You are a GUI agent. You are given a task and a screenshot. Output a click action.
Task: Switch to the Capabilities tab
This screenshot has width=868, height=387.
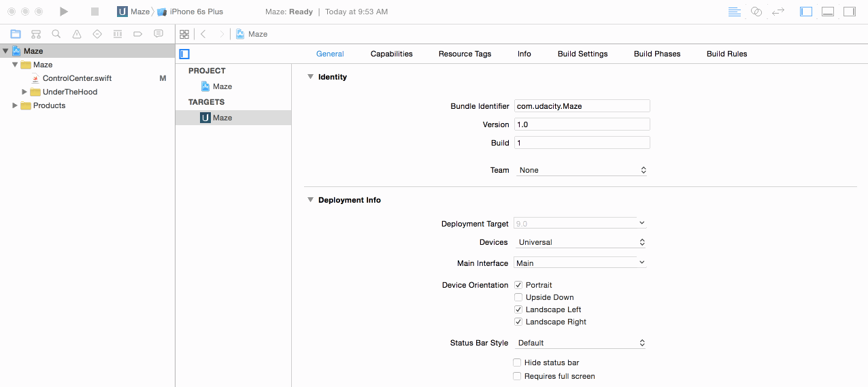coord(392,54)
